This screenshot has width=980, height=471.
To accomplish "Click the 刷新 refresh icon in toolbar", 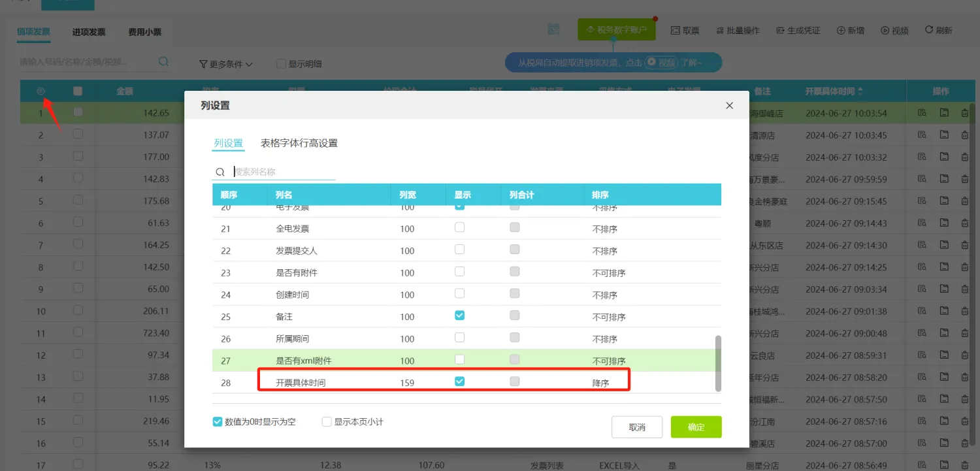I will tap(928, 30).
